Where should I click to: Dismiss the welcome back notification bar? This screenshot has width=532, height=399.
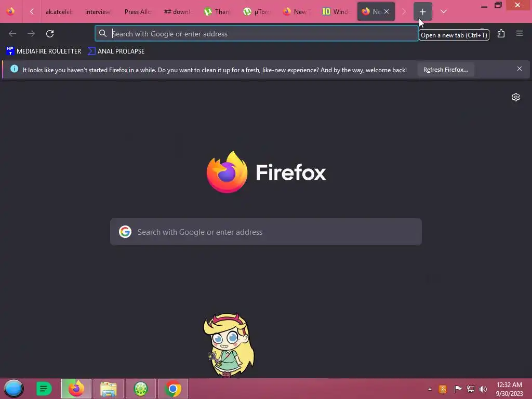[520, 69]
